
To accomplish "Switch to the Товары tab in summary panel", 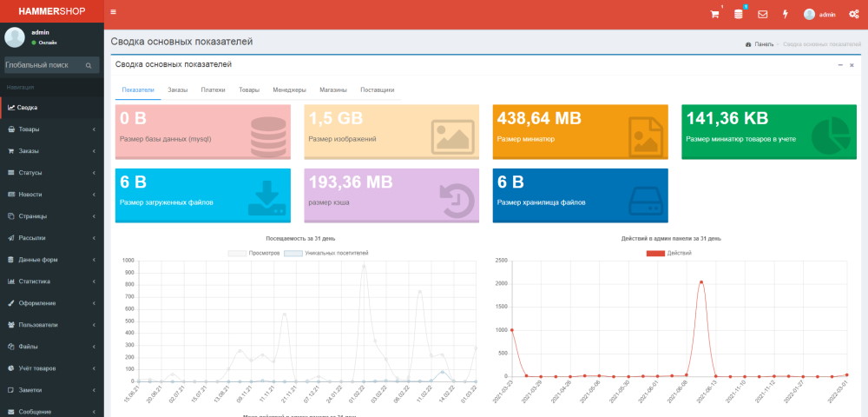I will 249,89.
